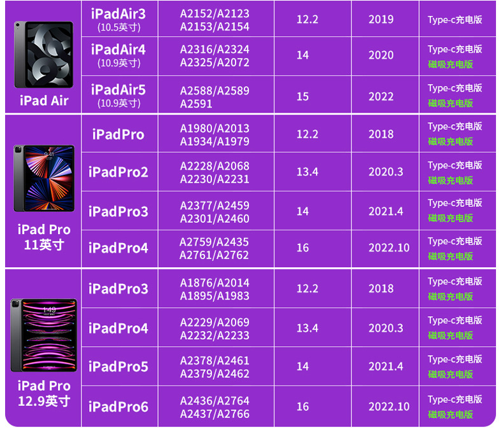Click the 'iPadAir4 (10.9英寸)' model cell

pos(118,55)
